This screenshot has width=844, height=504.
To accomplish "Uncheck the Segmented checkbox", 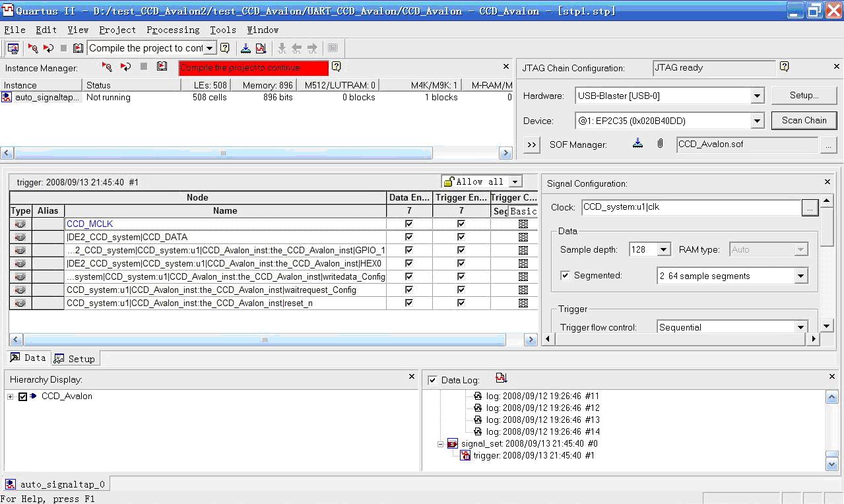I will pos(565,275).
